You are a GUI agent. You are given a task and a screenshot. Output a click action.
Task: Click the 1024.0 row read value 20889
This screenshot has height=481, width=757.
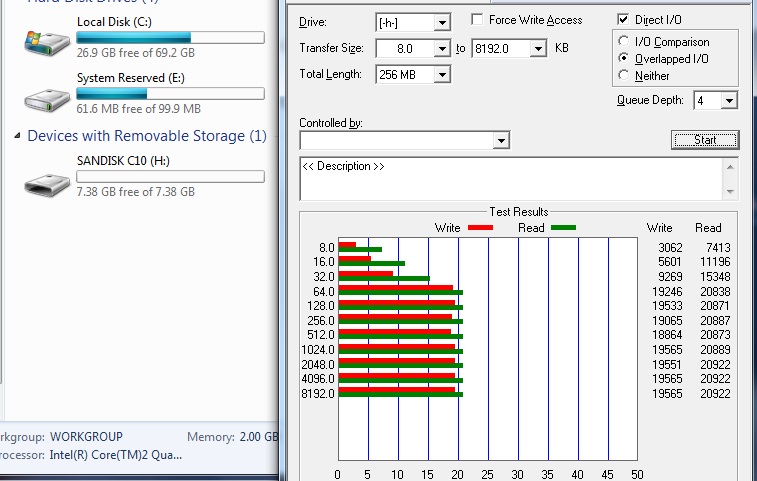715,350
